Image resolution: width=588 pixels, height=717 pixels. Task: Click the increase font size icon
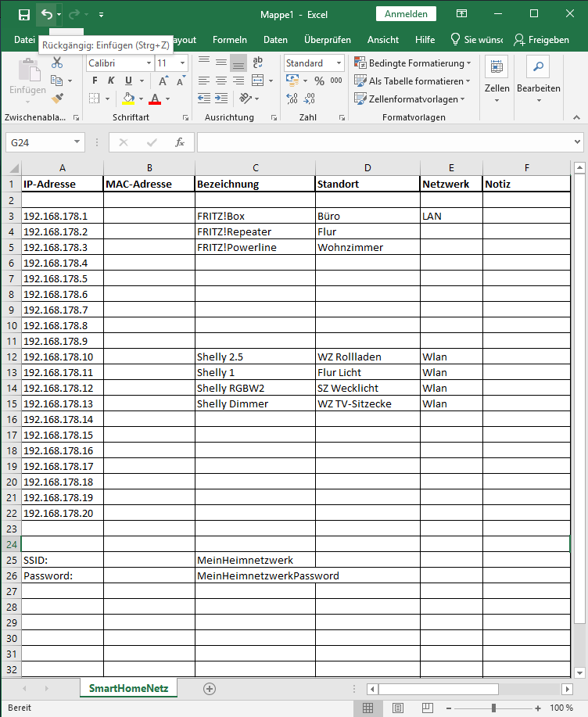click(x=163, y=81)
